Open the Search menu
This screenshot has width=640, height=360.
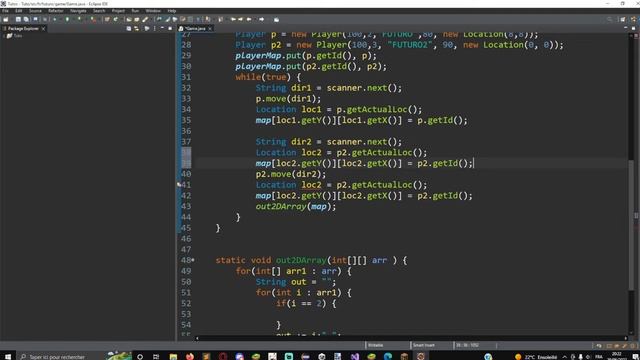(99, 11)
